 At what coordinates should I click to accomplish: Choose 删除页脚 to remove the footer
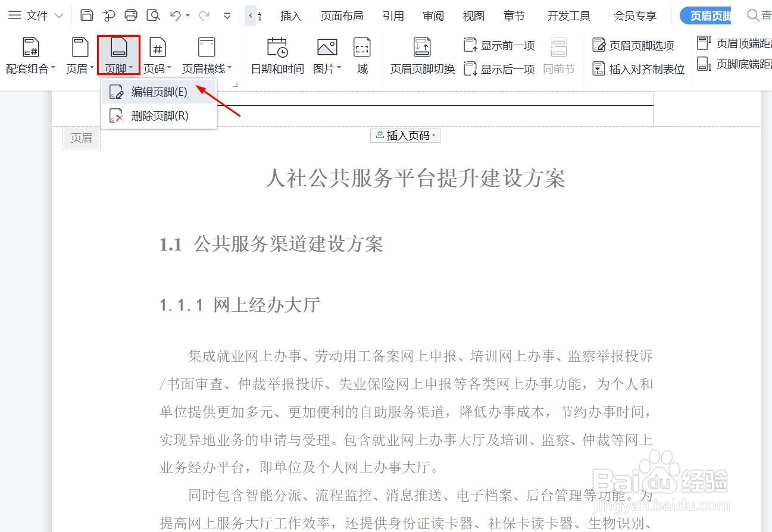(x=159, y=115)
